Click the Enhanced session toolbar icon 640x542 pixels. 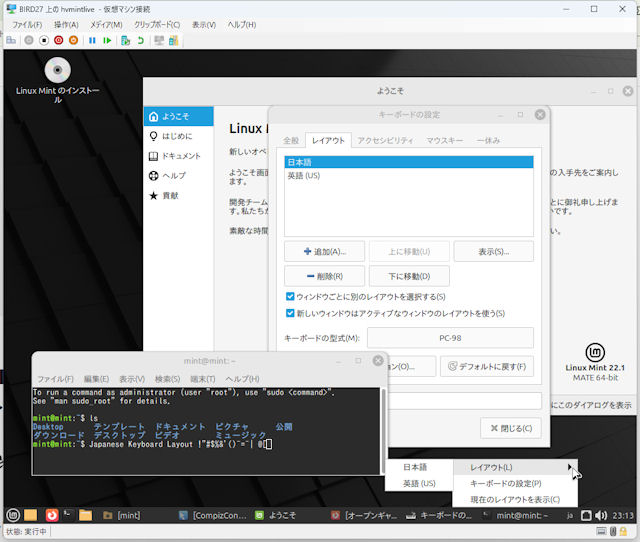tap(159, 40)
